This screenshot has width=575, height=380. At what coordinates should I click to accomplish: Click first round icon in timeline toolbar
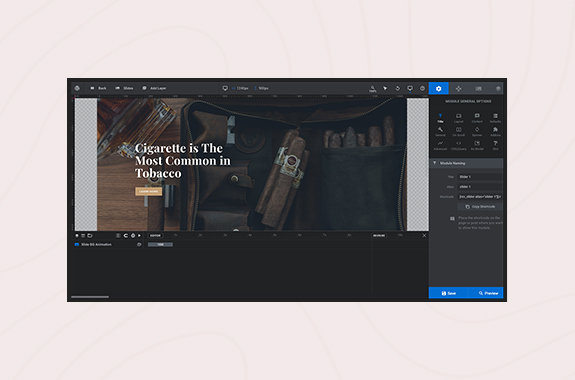click(x=77, y=235)
